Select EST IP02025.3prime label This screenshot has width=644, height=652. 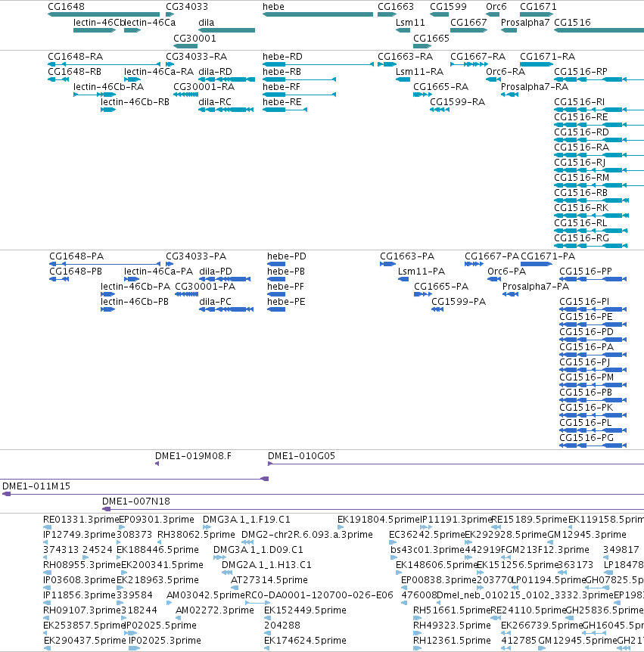coord(165,641)
